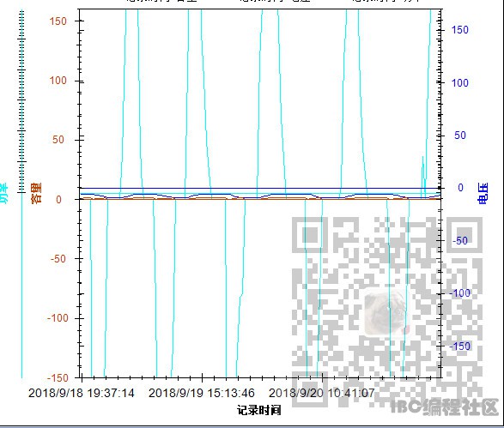Viewport: 504px width, 428px height.
Task: Select the blue 电压 axis title
Action: [483, 193]
